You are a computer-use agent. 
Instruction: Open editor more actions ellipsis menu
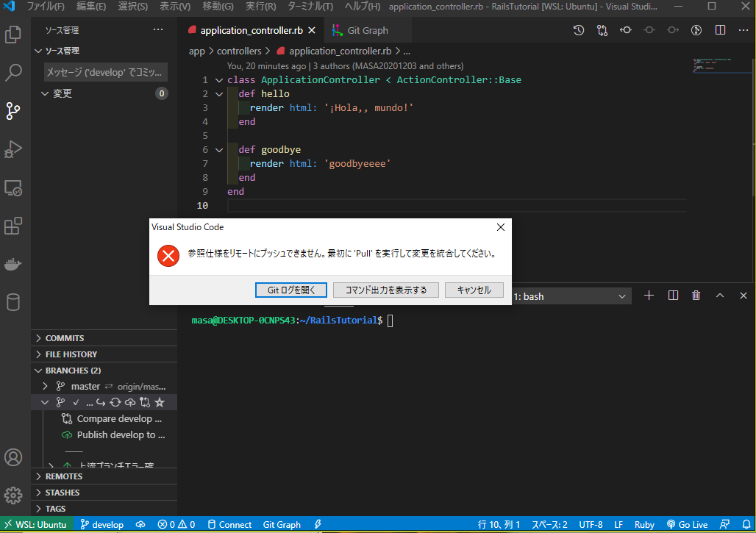point(743,30)
